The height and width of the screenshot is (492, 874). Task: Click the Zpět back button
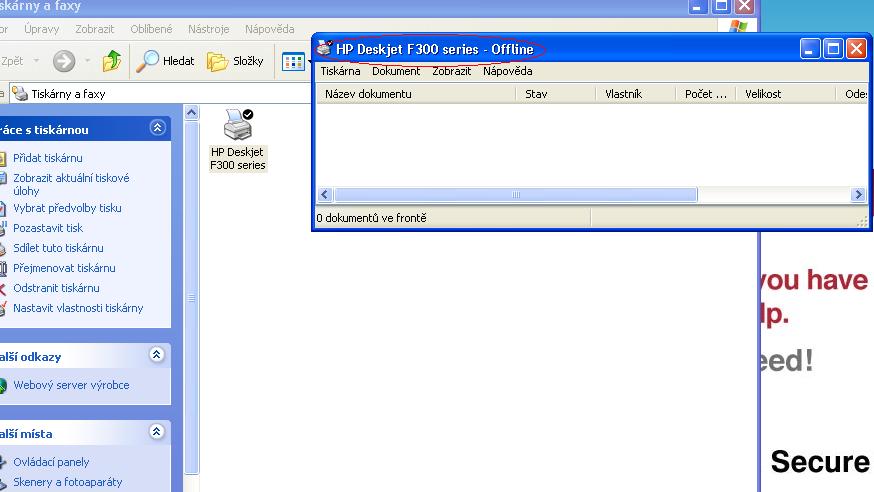12,61
